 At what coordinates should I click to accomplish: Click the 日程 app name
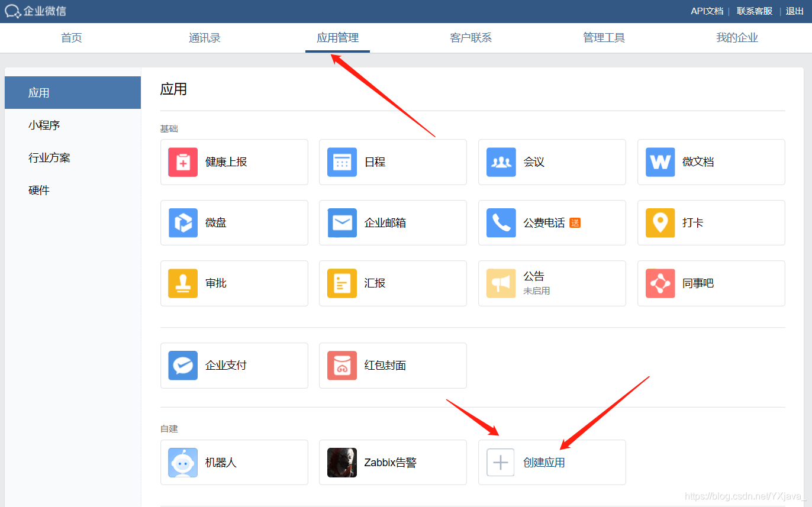[375, 162]
